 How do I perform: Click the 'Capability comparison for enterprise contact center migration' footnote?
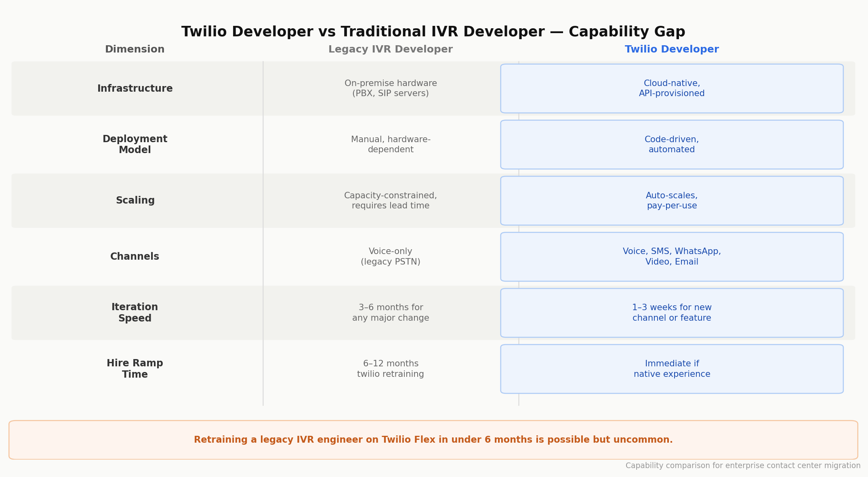[x=743, y=466]
